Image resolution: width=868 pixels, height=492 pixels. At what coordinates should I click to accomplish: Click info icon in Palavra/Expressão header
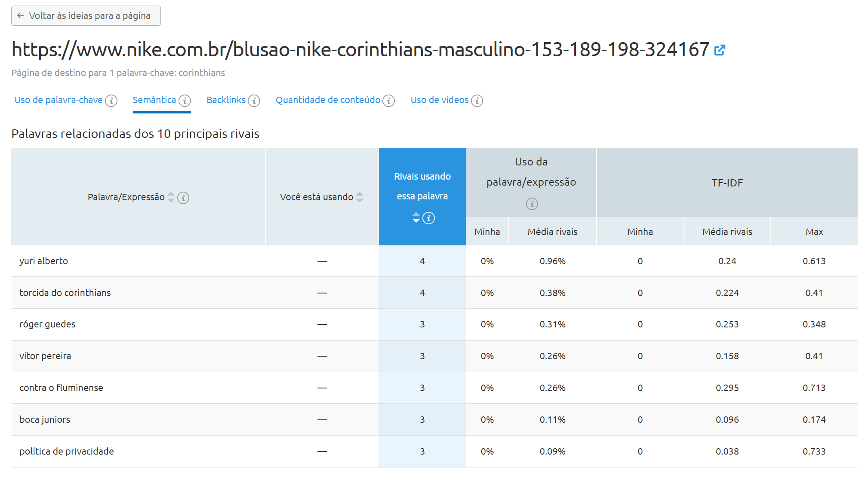tap(183, 198)
